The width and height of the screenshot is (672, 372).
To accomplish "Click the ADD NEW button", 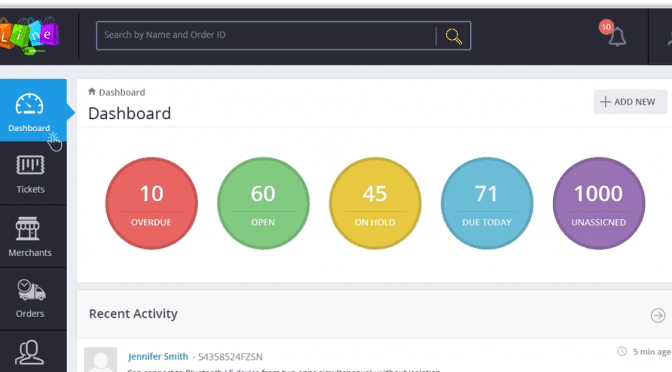I will 630,102.
